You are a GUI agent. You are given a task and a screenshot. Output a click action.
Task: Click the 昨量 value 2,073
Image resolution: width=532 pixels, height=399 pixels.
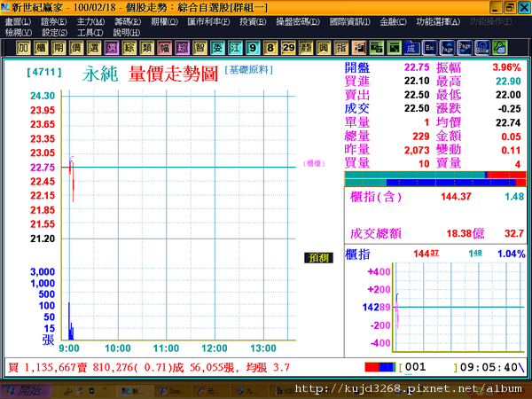(417, 150)
